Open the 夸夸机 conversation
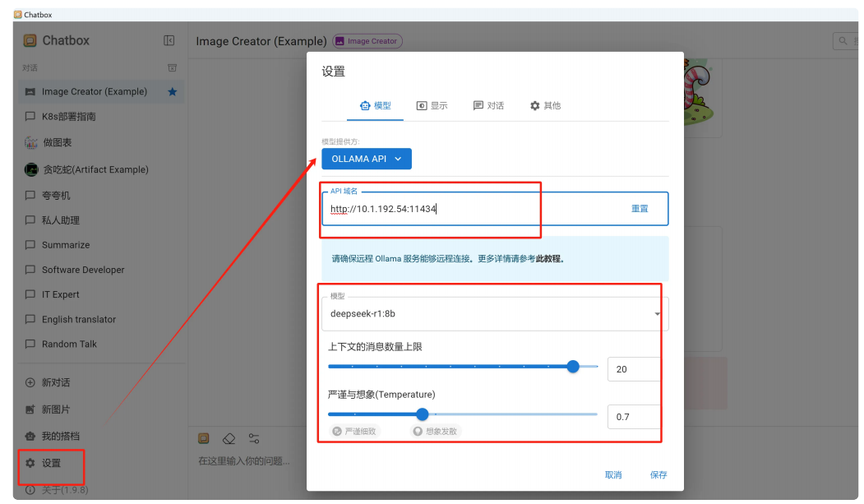Viewport: 864px width, 504px height. pos(101,196)
